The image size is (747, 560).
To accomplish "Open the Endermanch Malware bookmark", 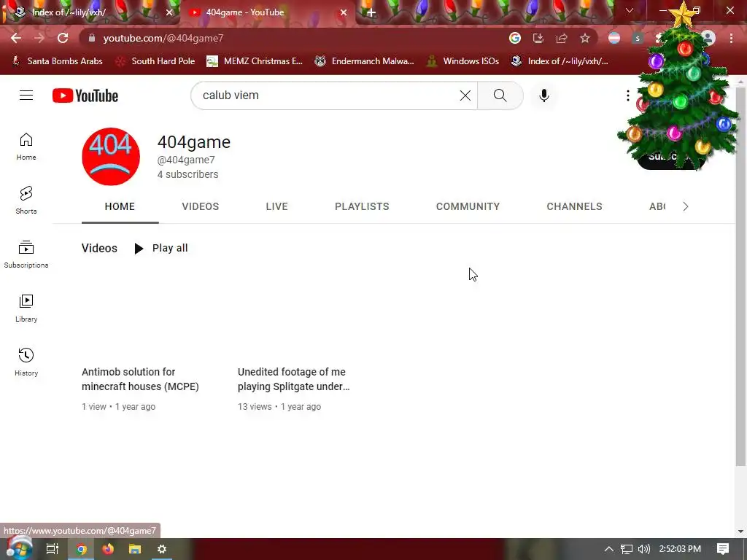I will point(365,61).
